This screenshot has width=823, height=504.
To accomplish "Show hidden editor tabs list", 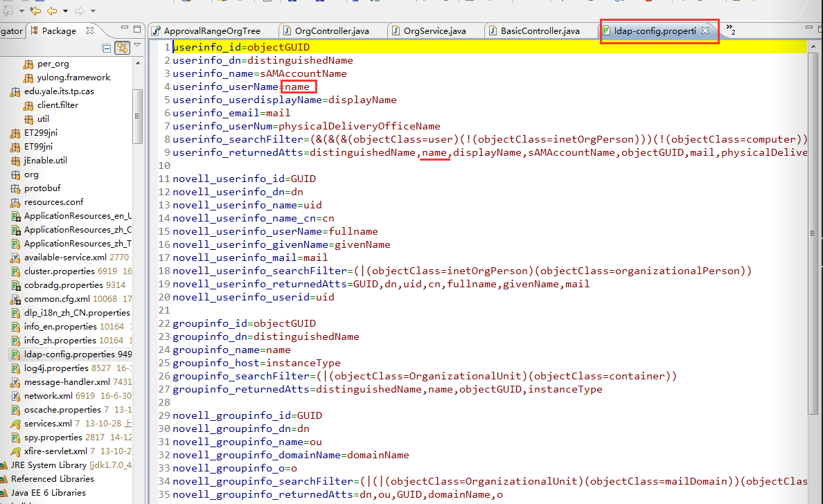I will coord(730,30).
